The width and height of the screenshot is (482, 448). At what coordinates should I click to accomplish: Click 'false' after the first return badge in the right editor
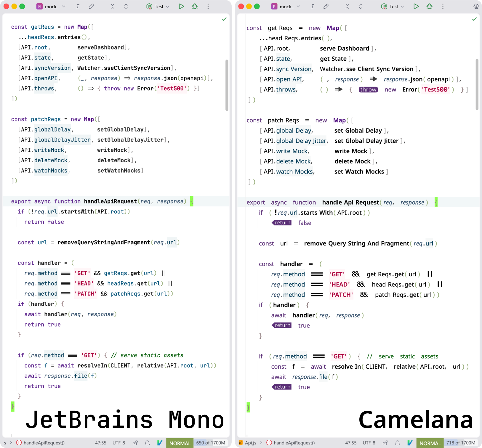pyautogui.click(x=305, y=223)
